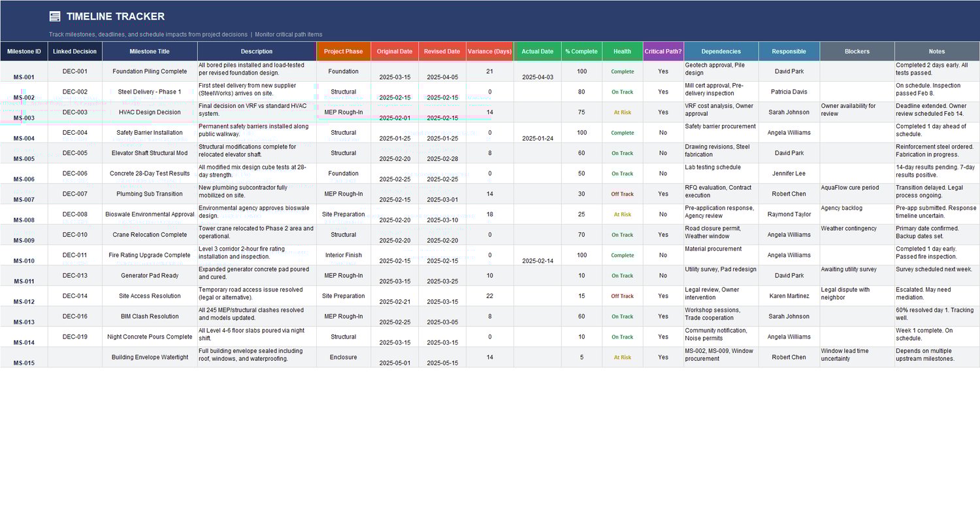Screen dimensions: 980x525
Task: Click the Dependencies column header
Action: (721, 50)
